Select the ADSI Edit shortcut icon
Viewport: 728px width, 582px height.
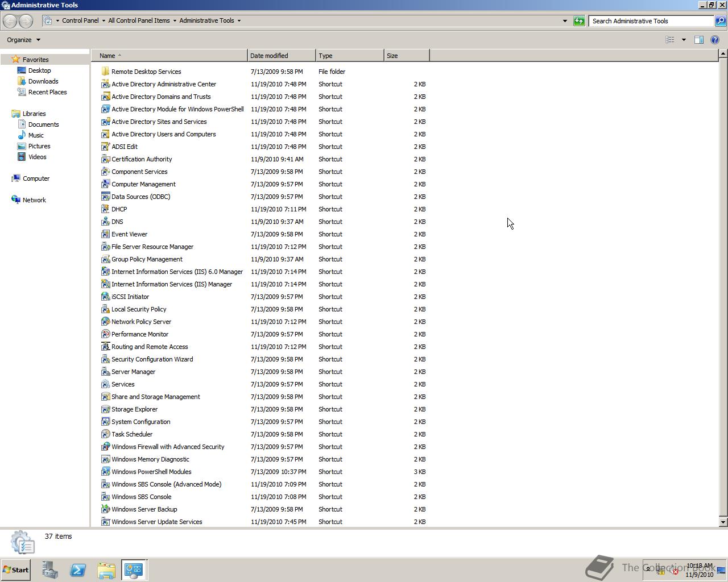(x=105, y=147)
